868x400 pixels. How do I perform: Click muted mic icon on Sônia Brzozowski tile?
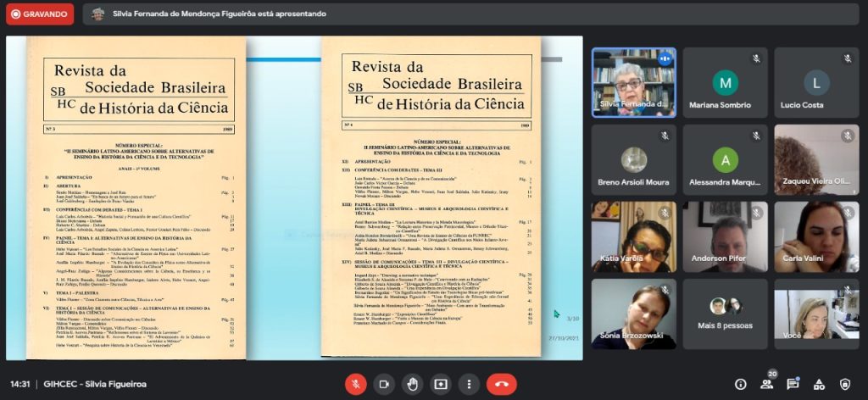665,290
